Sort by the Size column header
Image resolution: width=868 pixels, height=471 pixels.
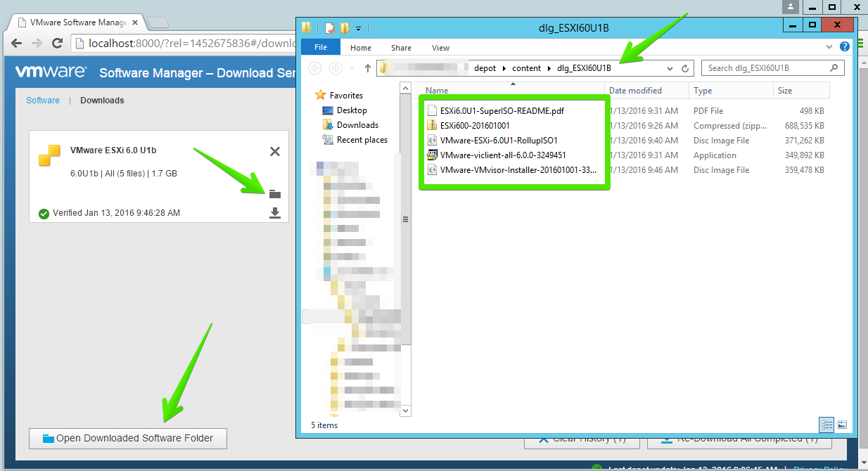point(802,91)
